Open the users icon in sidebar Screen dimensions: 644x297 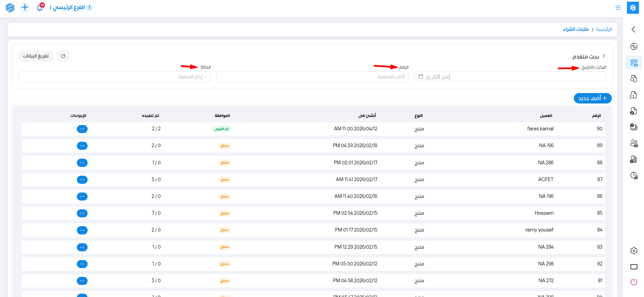[x=634, y=143]
